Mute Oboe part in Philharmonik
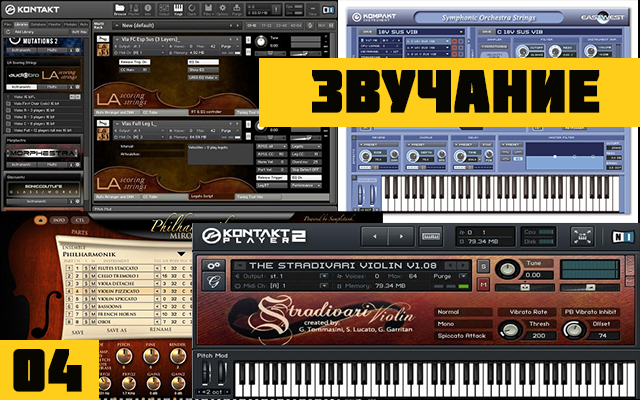The height and width of the screenshot is (400, 640). [93, 322]
